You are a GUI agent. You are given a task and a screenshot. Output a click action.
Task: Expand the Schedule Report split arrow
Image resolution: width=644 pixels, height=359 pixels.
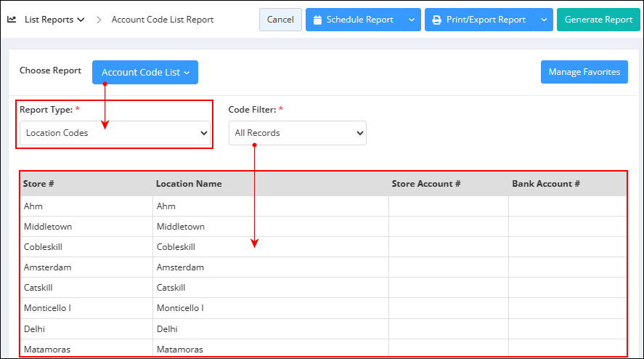pos(412,20)
